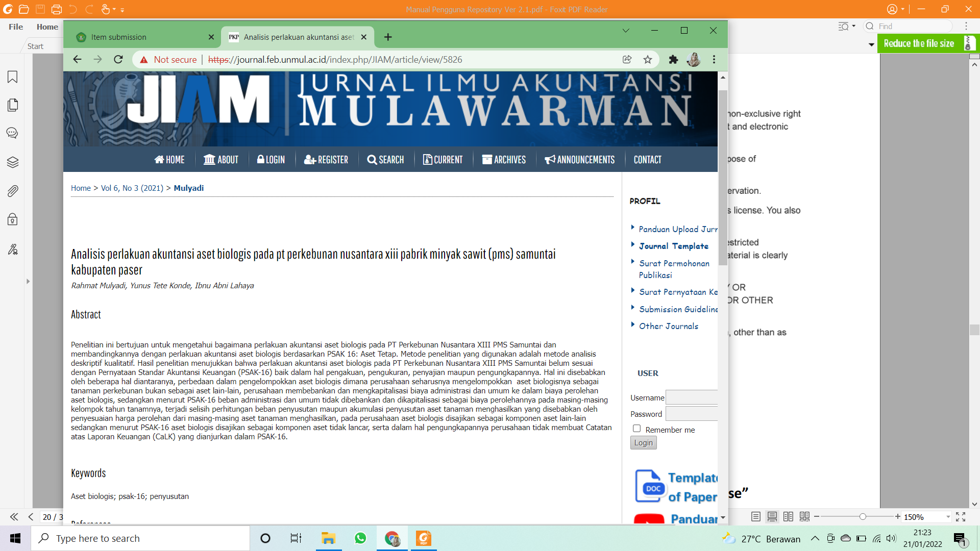Click the Foxit print icon
The height and width of the screenshot is (551, 980).
tap(56, 9)
